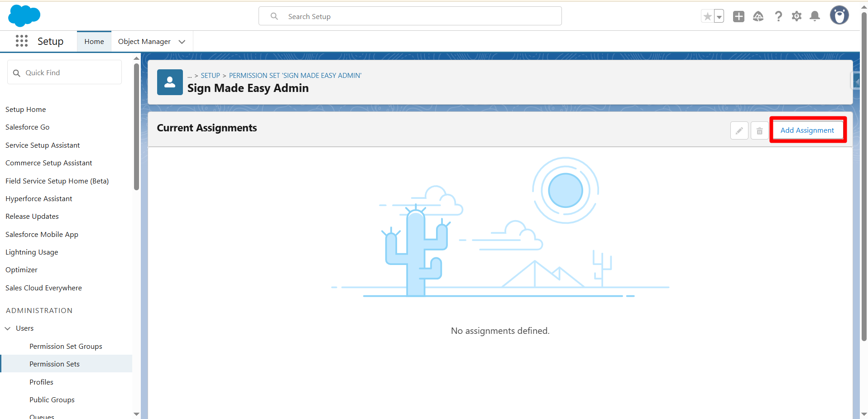Open Global Actions plus icon
Image resolution: width=868 pixels, height=419 pixels.
click(x=739, y=17)
